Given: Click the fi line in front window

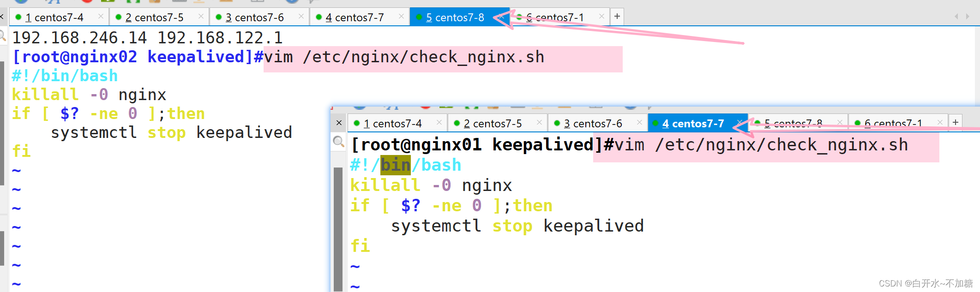Looking at the screenshot, I should tap(360, 246).
